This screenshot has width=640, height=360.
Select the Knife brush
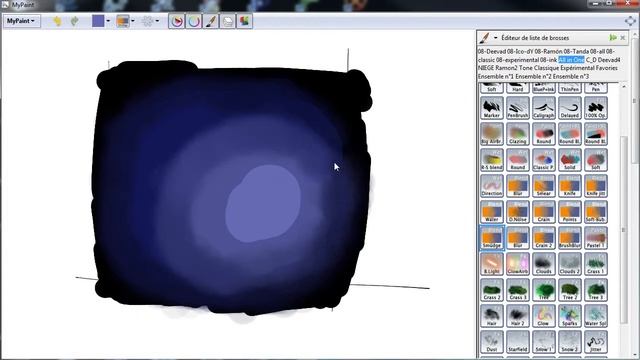pos(570,186)
